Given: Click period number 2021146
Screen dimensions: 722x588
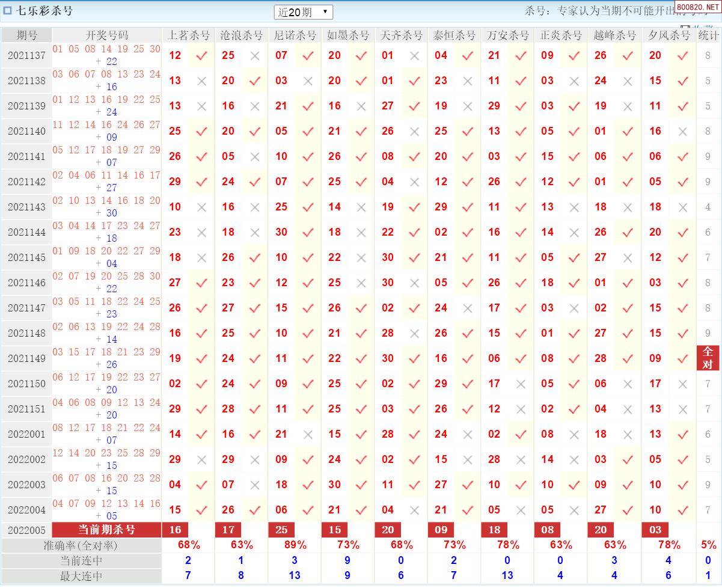Looking at the screenshot, I should point(27,283).
